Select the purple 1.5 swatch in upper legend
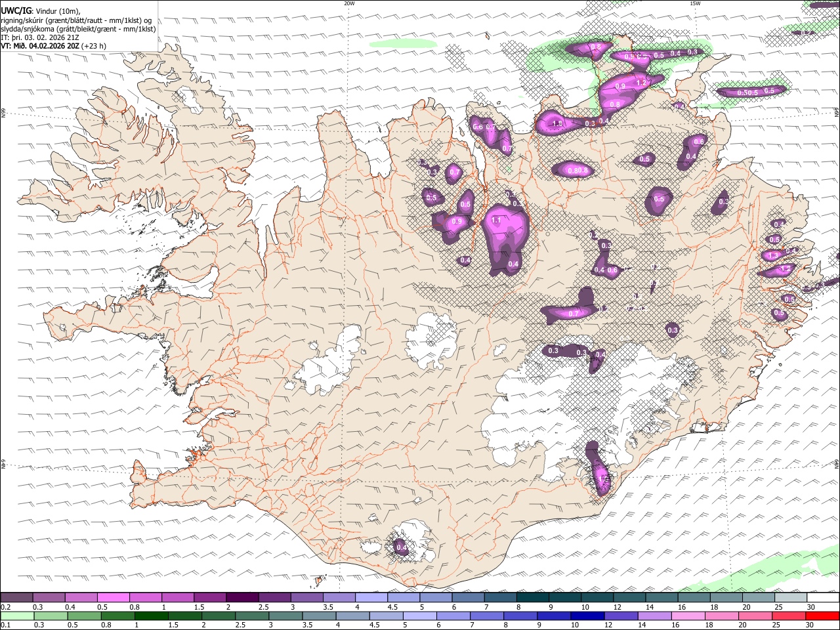840x630 pixels. (x=210, y=597)
